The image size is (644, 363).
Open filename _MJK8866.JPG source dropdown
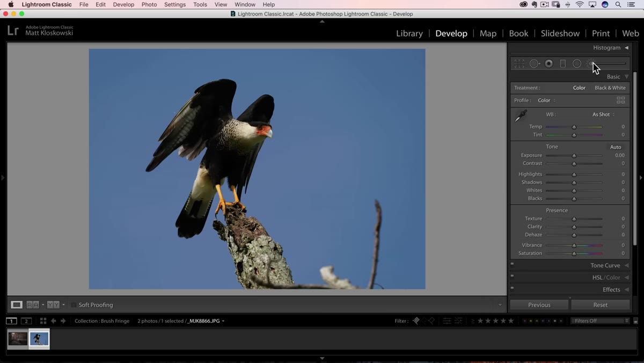pyautogui.click(x=206, y=321)
